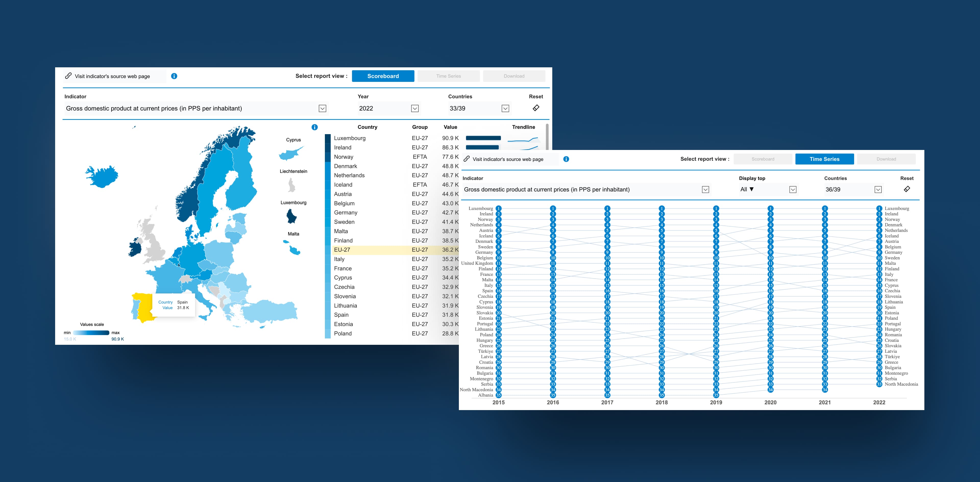
Task: Click the info icon in the Time Series panel
Action: coord(566,159)
